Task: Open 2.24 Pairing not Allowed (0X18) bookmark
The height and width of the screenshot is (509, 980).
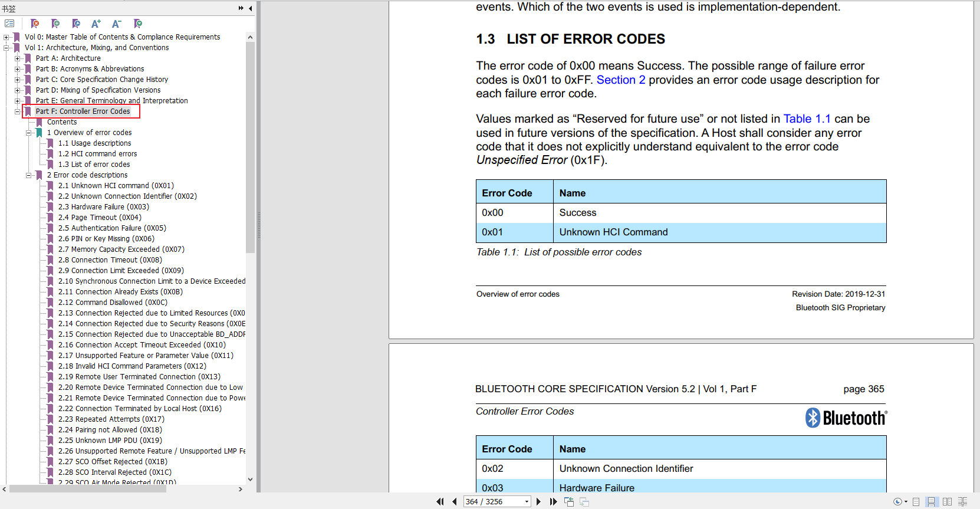Action: point(110,430)
